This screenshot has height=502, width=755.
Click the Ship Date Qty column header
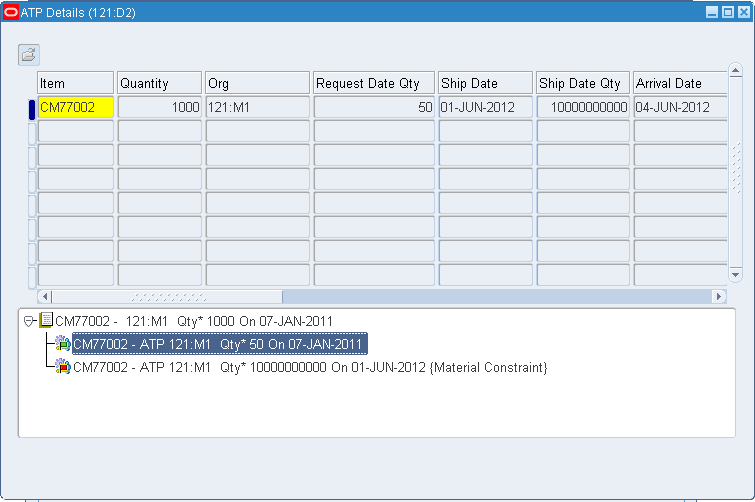[x=583, y=83]
